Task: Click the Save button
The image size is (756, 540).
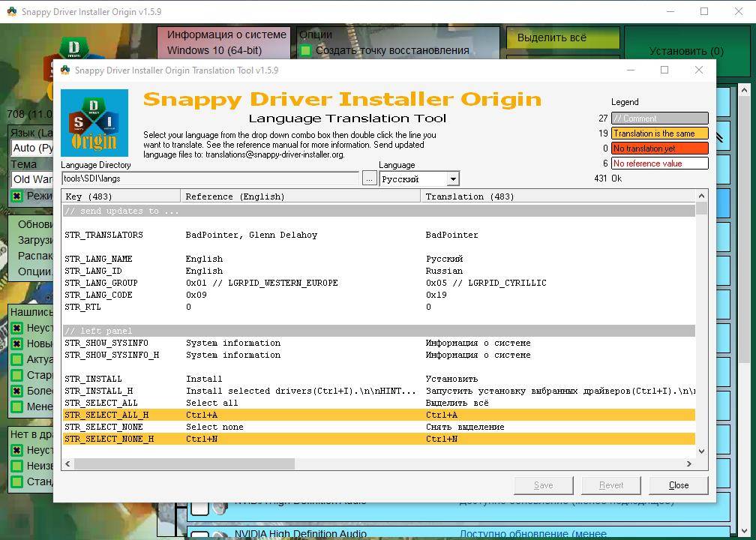Action: tap(543, 485)
